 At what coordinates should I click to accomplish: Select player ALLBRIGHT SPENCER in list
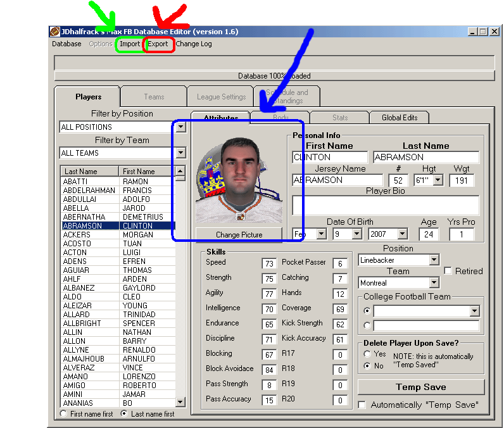(118, 324)
